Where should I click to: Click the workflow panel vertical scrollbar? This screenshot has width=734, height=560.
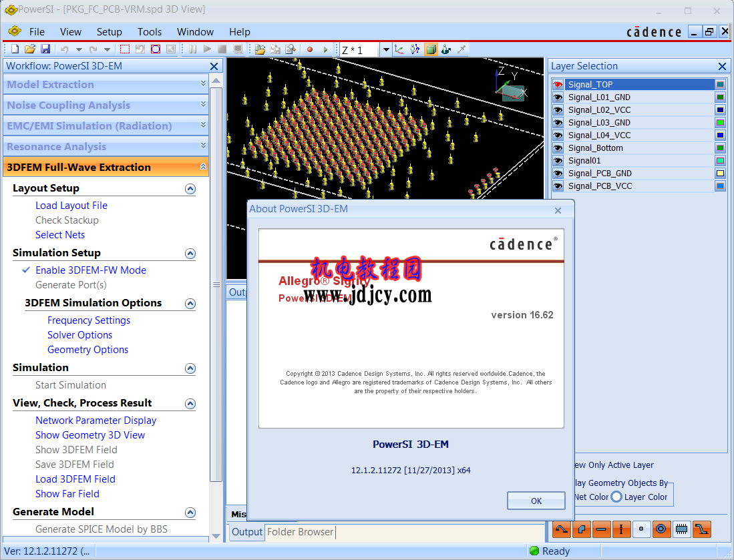[216, 284]
